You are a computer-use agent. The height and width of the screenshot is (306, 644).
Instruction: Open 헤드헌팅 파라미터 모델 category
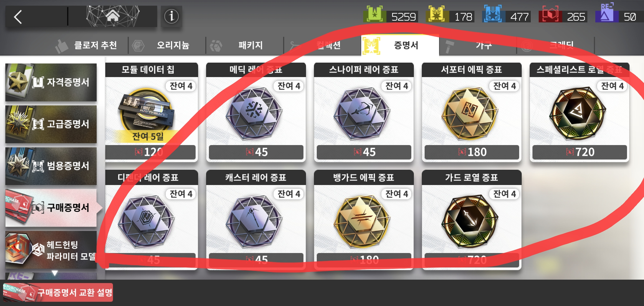click(x=51, y=250)
